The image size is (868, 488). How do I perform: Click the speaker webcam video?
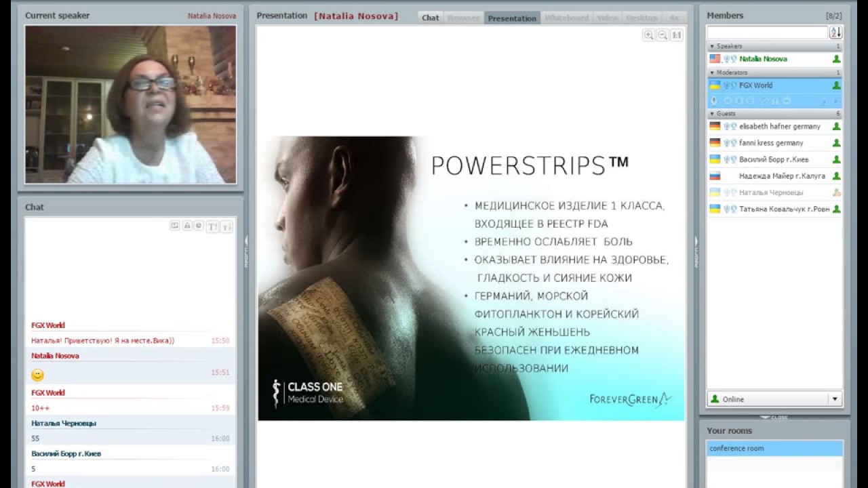pos(130,104)
